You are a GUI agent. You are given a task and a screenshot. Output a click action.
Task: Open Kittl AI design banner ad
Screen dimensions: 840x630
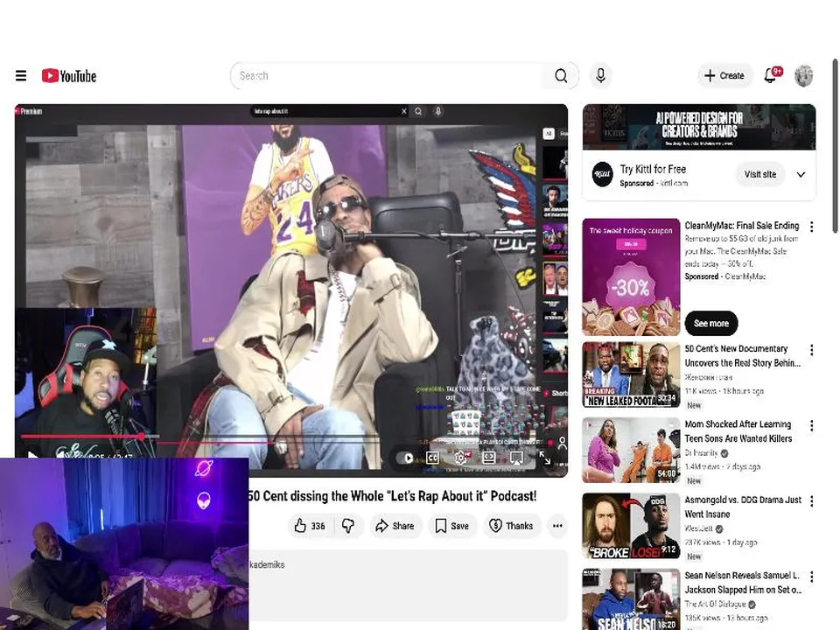(699, 127)
